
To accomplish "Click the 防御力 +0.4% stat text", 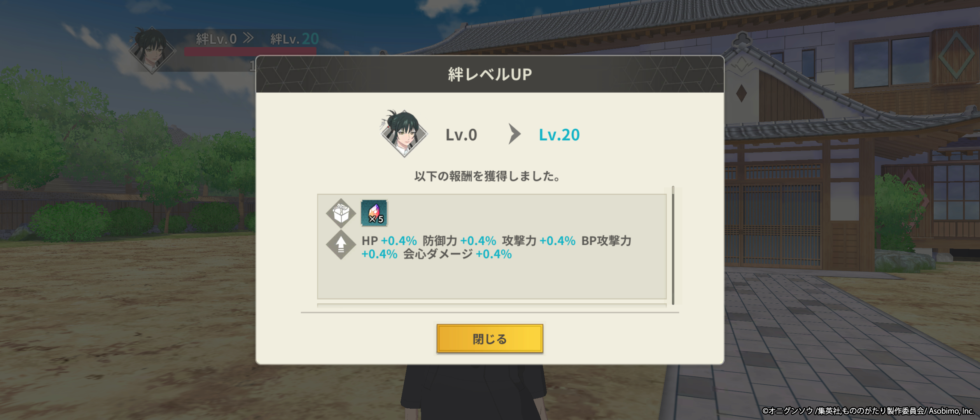I will point(459,241).
